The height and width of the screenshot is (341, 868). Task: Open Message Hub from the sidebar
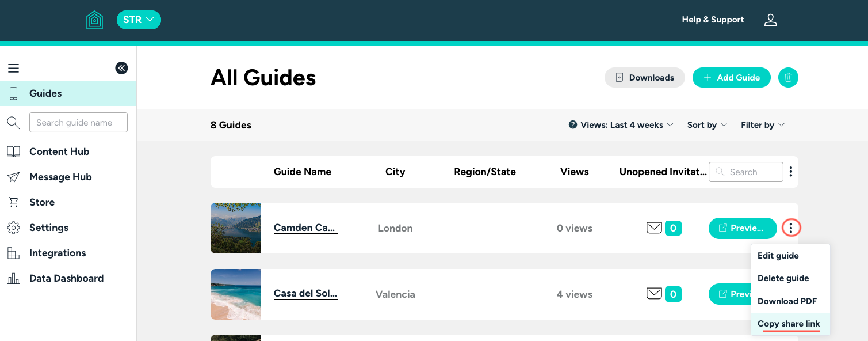pyautogui.click(x=60, y=177)
